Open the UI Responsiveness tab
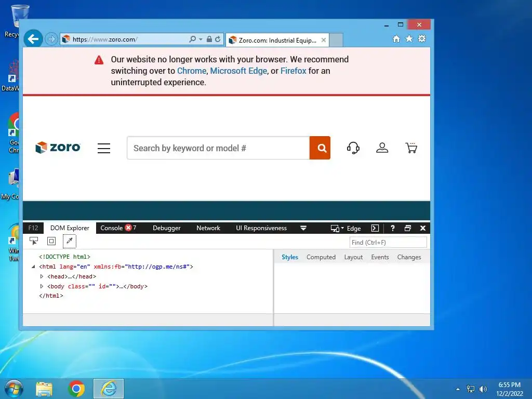The height and width of the screenshot is (399, 532). (x=261, y=228)
